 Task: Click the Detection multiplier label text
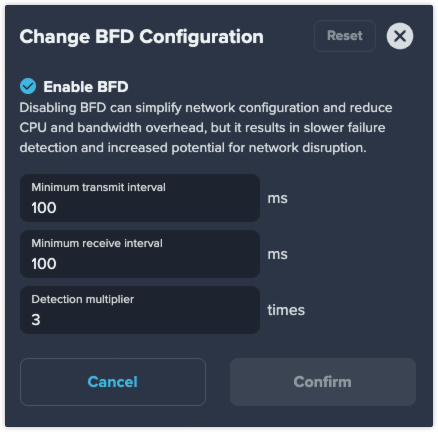pos(83,299)
